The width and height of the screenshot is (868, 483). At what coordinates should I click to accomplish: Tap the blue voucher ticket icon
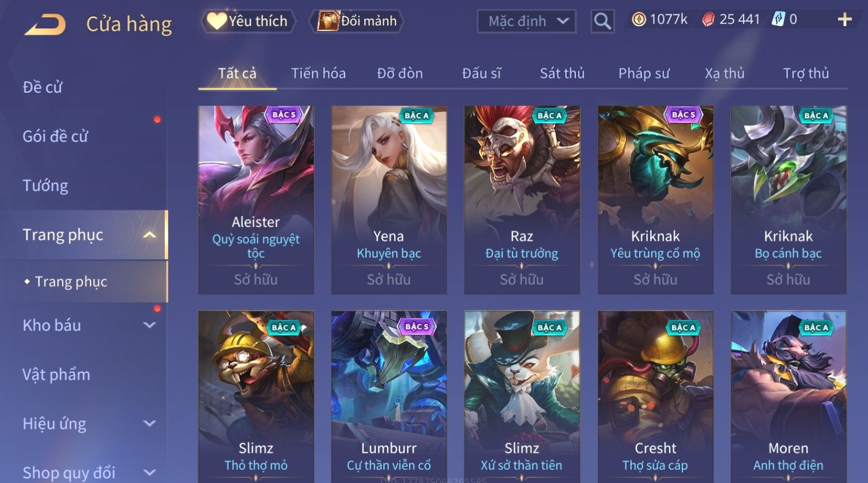coord(779,20)
